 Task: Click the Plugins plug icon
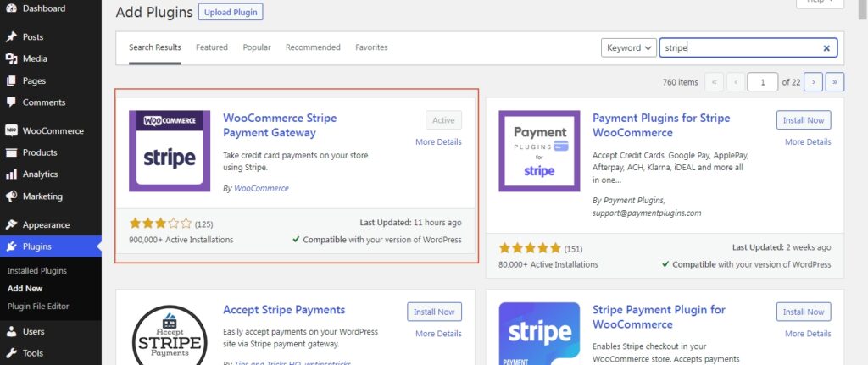coord(11,246)
